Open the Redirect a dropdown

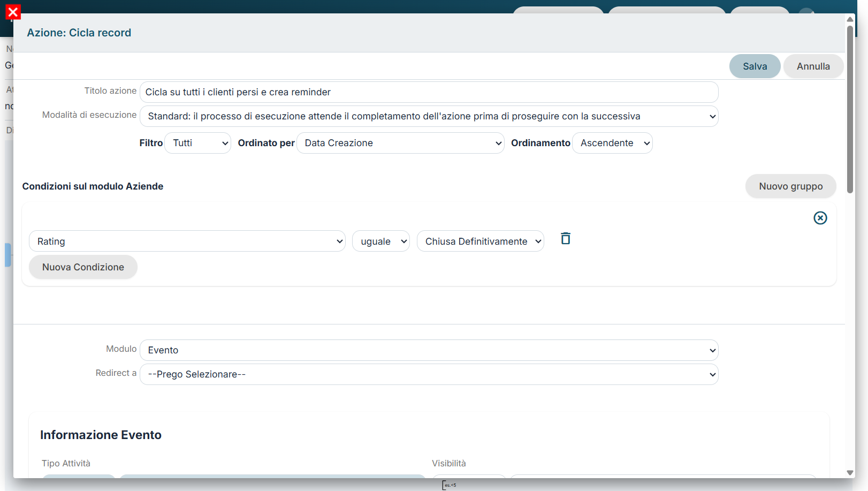coord(429,374)
